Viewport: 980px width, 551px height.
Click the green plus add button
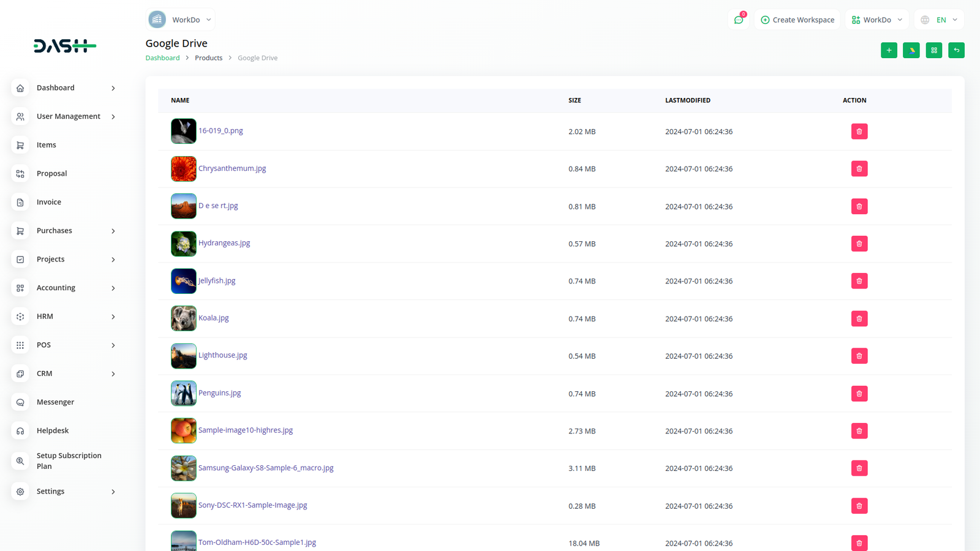click(x=889, y=50)
